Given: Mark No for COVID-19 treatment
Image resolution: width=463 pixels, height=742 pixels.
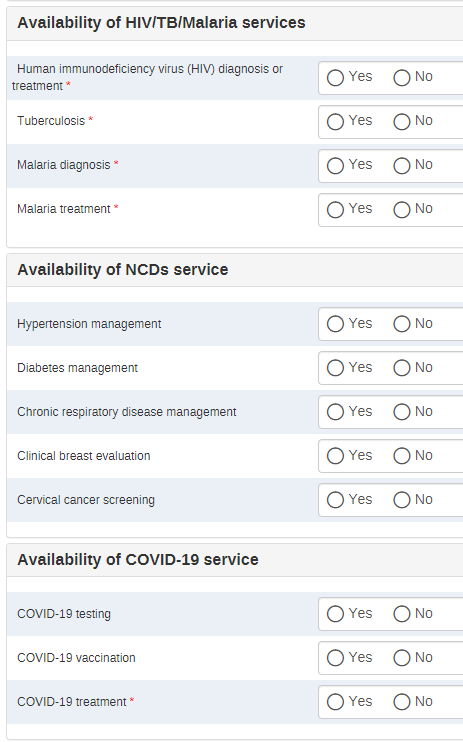Looking at the screenshot, I should (x=401, y=703).
